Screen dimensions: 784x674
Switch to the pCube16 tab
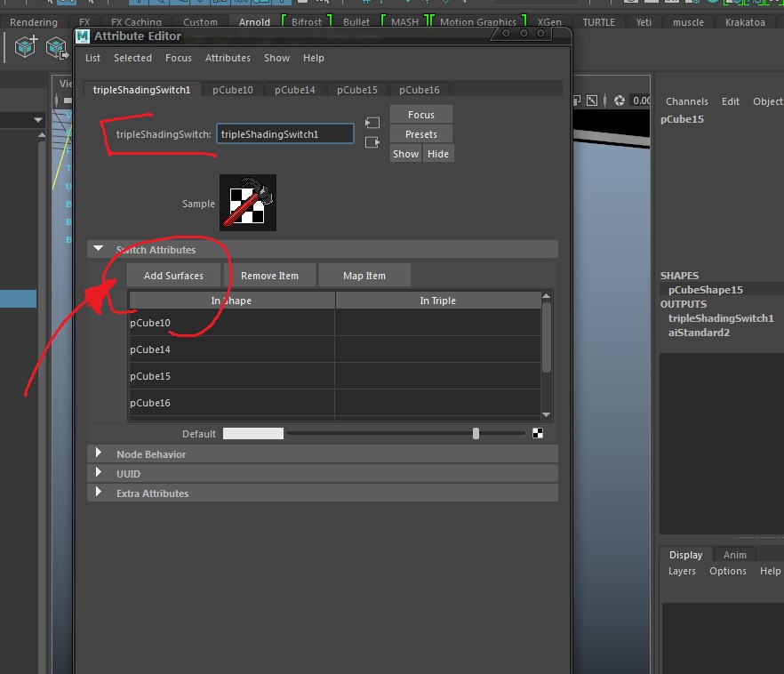[419, 90]
